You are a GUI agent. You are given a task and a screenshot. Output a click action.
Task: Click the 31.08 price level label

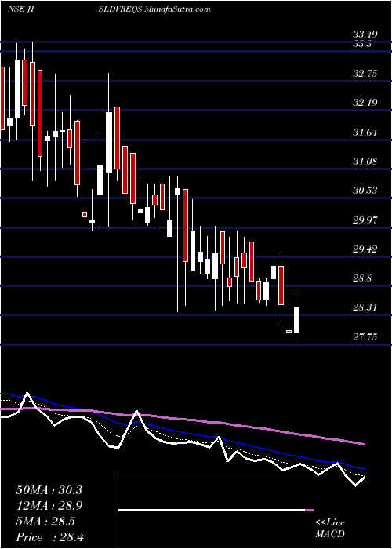(365, 162)
